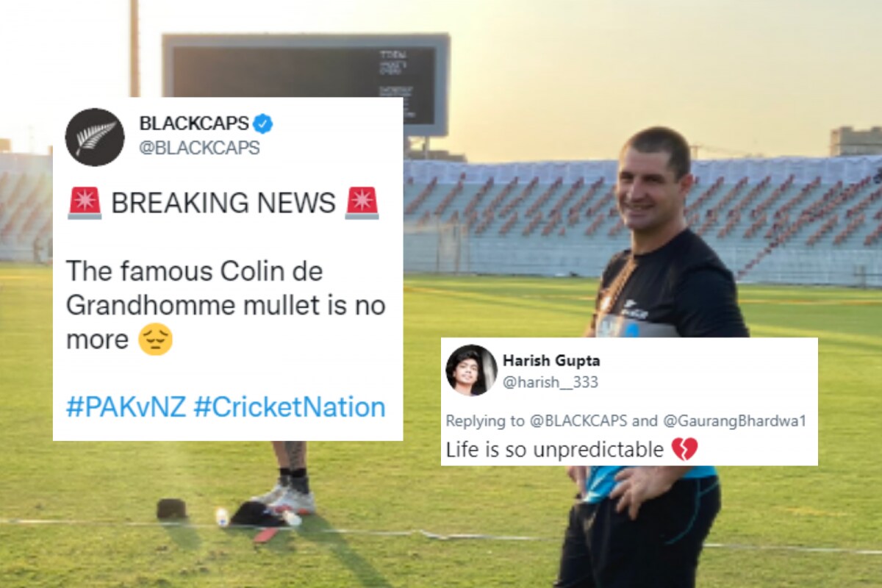Click the Colin de Grandhomme mullet tweet text
Viewport: 882px width, 588px height.
coord(226,305)
